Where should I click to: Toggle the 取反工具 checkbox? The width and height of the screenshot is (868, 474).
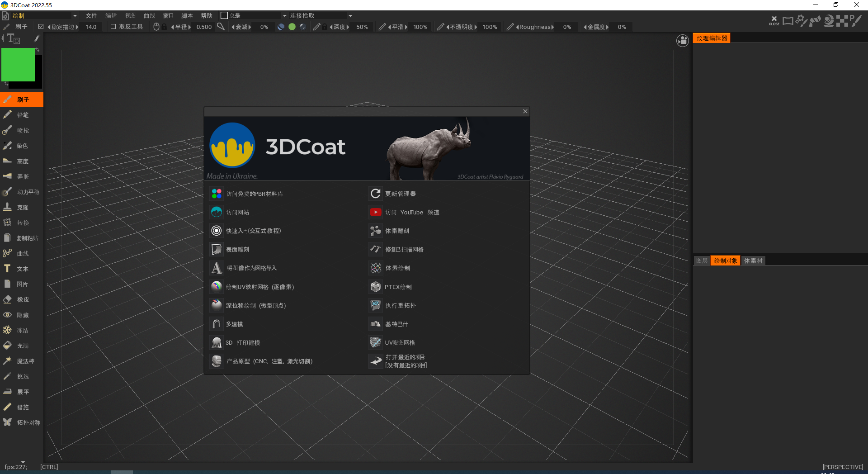coord(113,26)
